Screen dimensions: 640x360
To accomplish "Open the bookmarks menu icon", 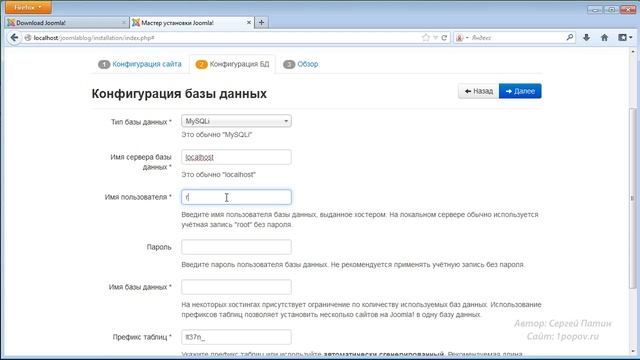I will tap(624, 38).
